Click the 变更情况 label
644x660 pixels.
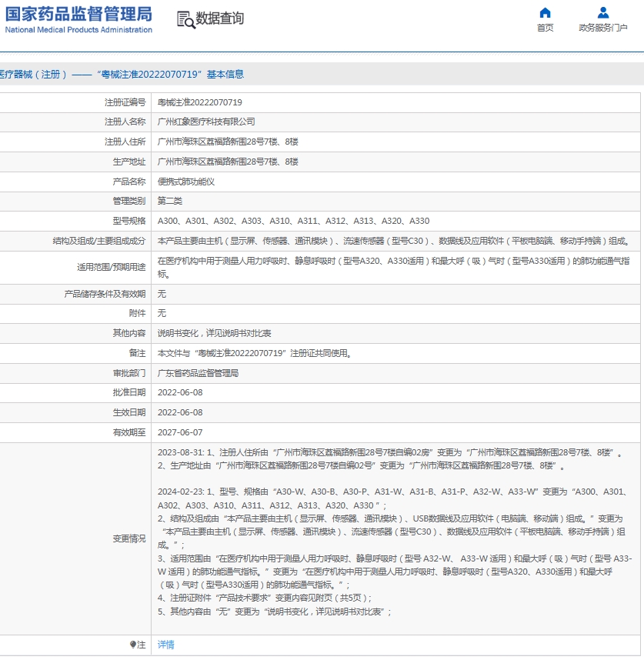pos(128,538)
